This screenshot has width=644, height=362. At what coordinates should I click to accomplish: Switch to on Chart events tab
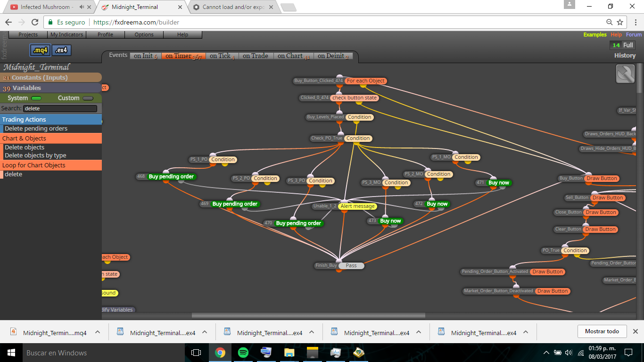pyautogui.click(x=293, y=56)
